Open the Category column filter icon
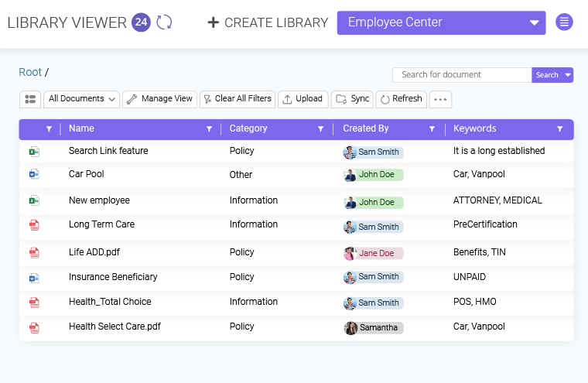 coord(320,129)
